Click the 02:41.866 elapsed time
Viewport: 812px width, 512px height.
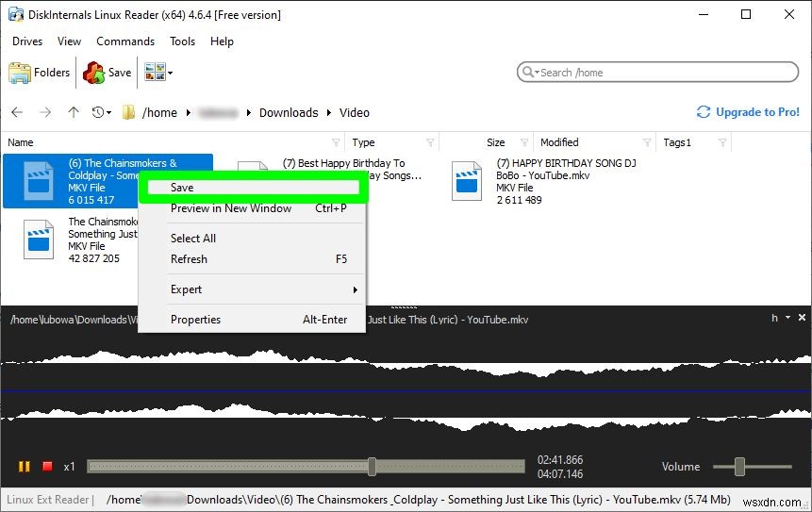click(560, 460)
